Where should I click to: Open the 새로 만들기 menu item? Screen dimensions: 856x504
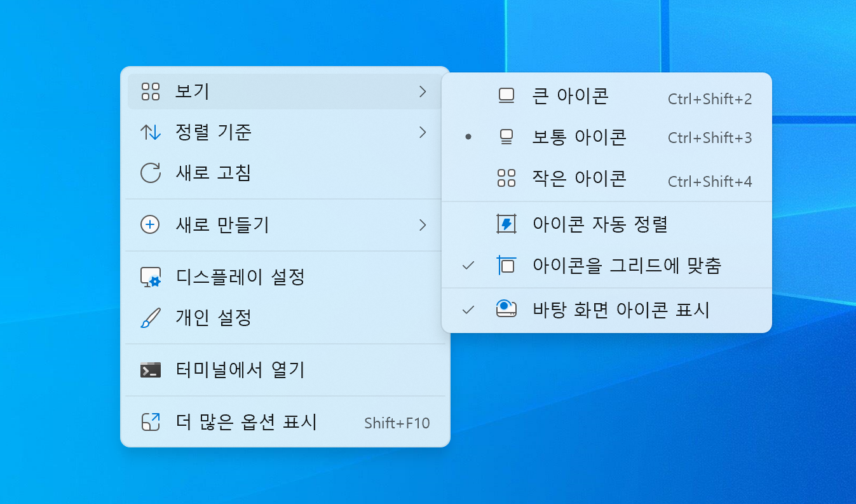285,224
